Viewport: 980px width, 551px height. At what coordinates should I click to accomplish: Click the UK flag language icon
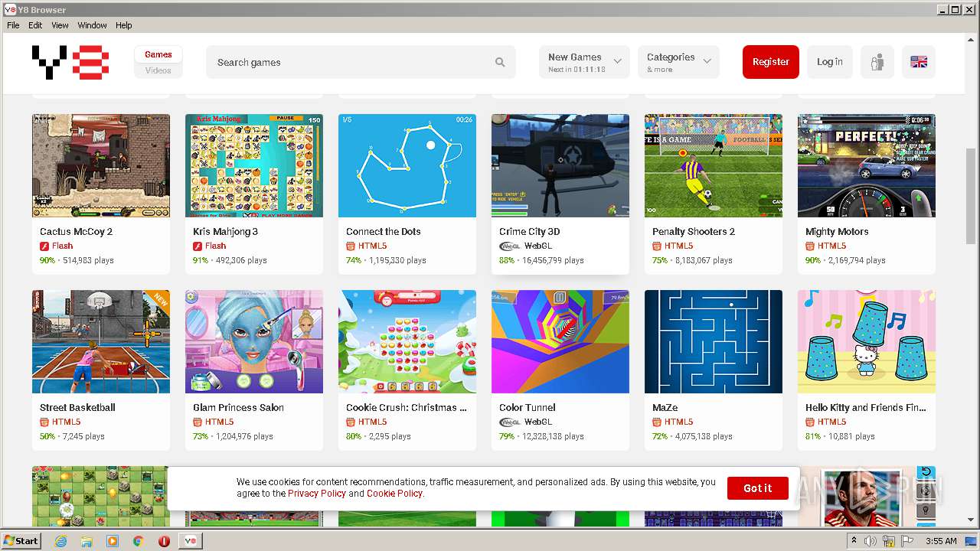(x=919, y=62)
